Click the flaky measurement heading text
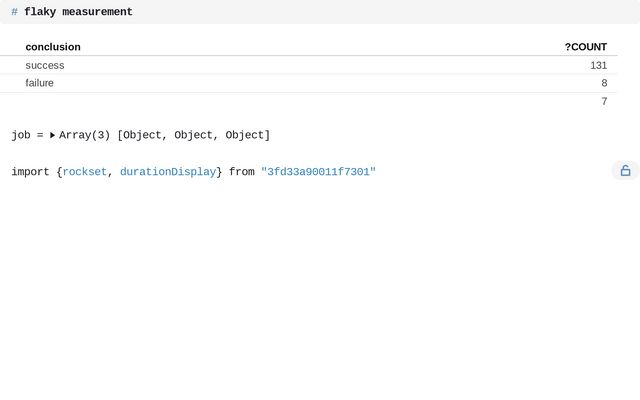Image resolution: width=640 pixels, height=400 pixels. (x=78, y=12)
